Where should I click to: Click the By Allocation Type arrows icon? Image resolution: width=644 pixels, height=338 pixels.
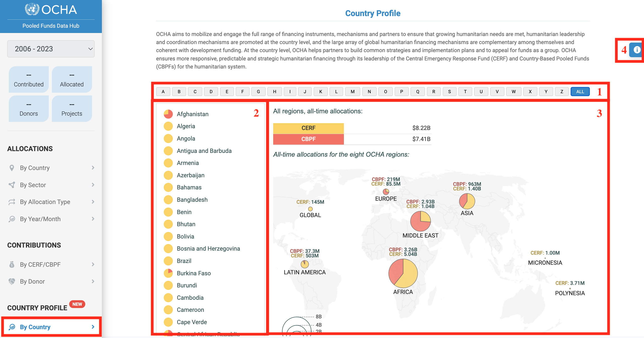click(x=12, y=202)
